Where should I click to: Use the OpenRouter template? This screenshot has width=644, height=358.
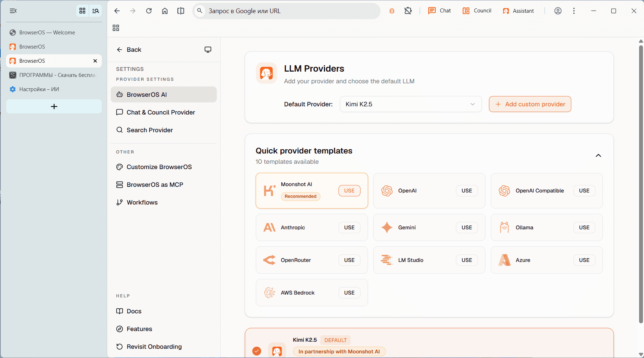(x=349, y=260)
